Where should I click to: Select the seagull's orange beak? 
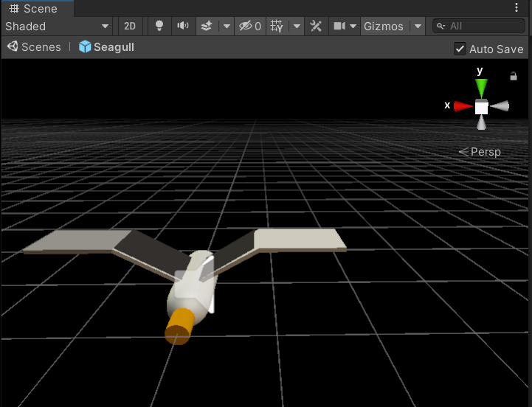click(x=179, y=327)
